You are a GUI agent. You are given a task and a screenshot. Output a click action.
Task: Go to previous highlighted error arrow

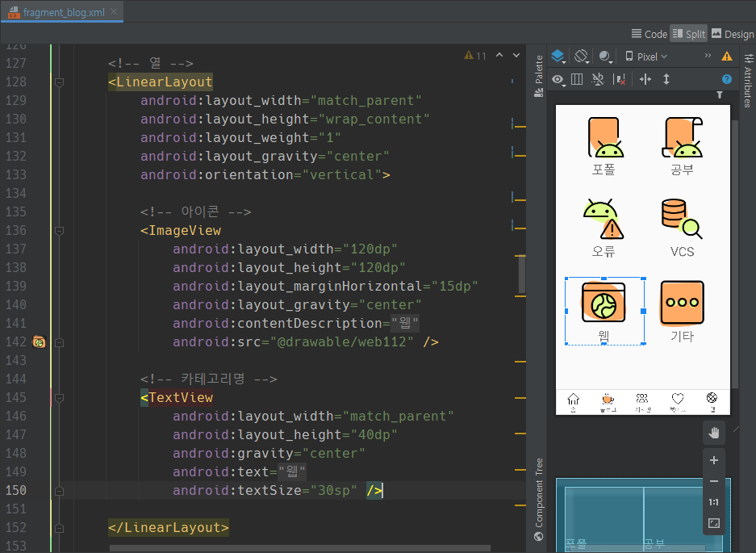(499, 55)
